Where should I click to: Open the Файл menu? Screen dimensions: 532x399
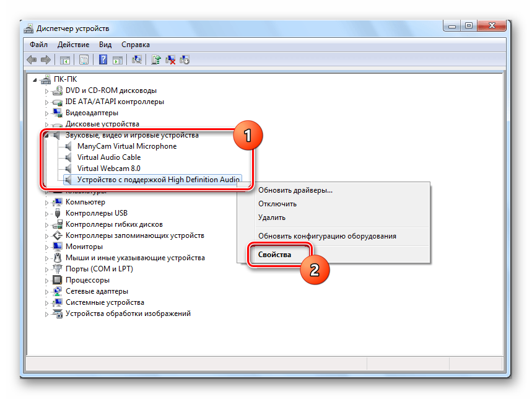(38, 45)
